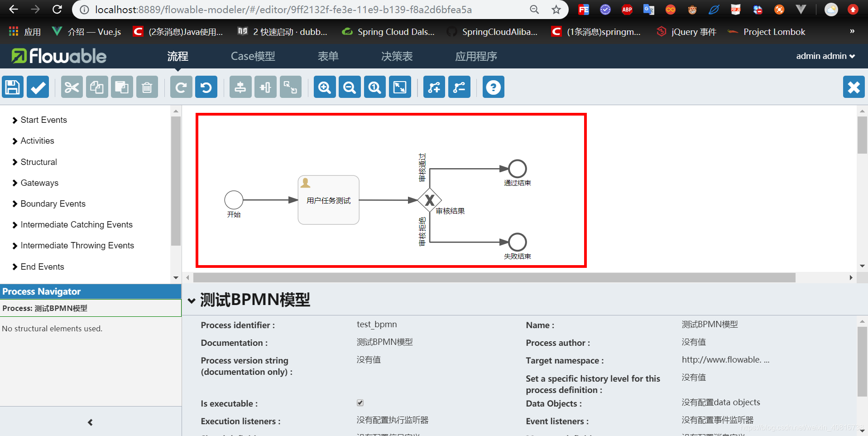Zoom in with the magnifier plus icon
The height and width of the screenshot is (436, 868).
click(x=325, y=87)
